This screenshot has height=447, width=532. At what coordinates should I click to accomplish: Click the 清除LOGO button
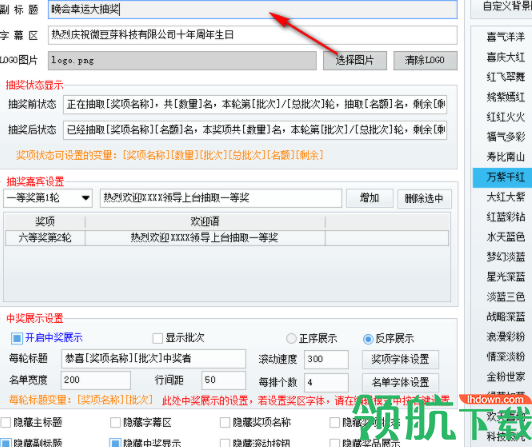click(x=425, y=60)
